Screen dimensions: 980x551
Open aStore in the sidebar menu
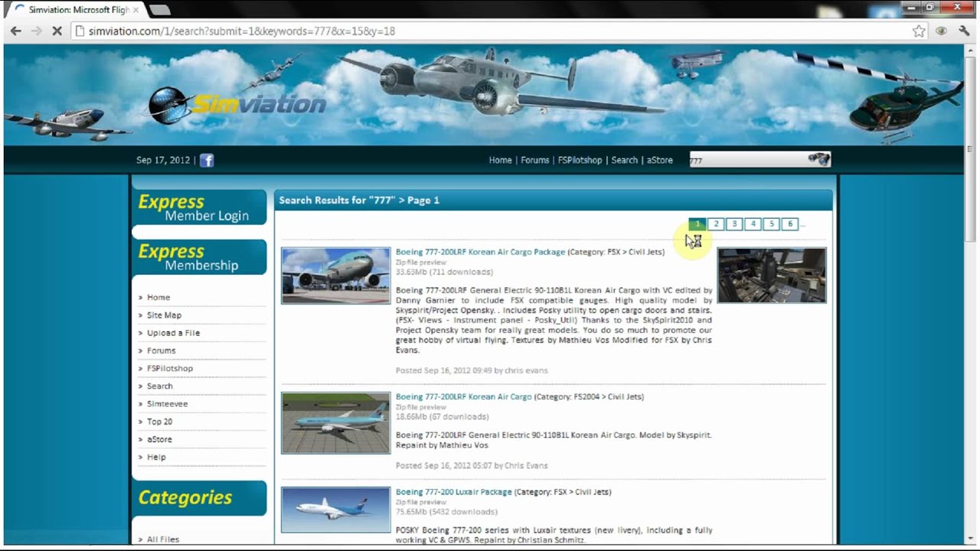click(159, 439)
